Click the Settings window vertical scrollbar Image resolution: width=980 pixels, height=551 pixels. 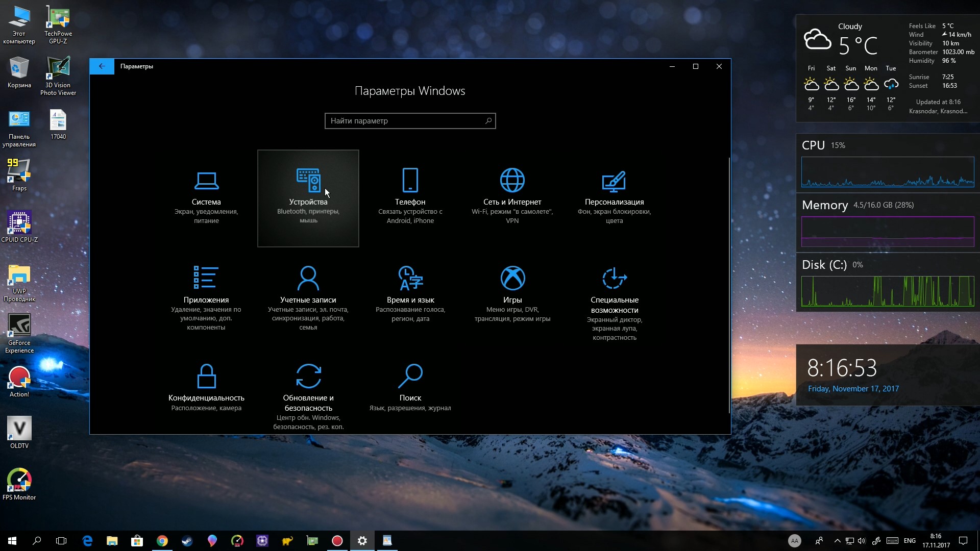(x=729, y=286)
